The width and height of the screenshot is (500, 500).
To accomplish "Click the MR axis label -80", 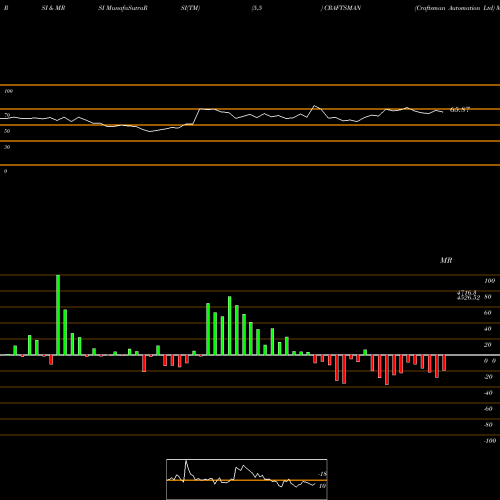I will [488, 425].
